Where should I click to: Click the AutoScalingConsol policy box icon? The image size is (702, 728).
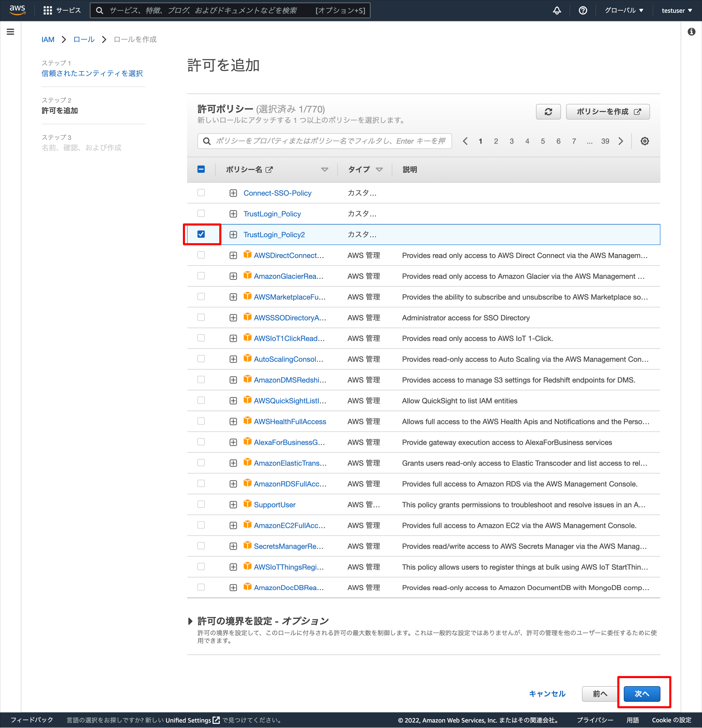pyautogui.click(x=247, y=359)
